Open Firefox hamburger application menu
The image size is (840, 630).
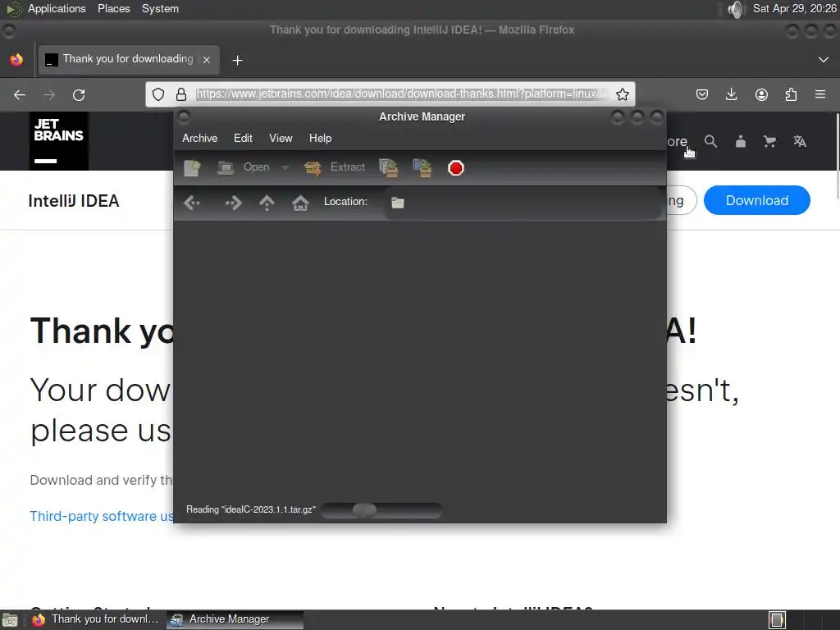(820, 94)
